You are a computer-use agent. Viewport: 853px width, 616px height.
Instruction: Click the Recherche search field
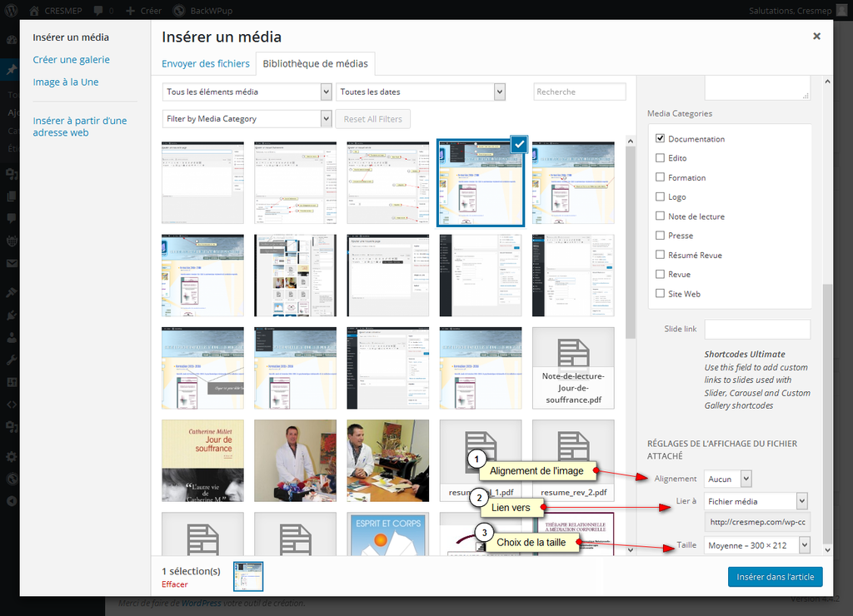(580, 92)
